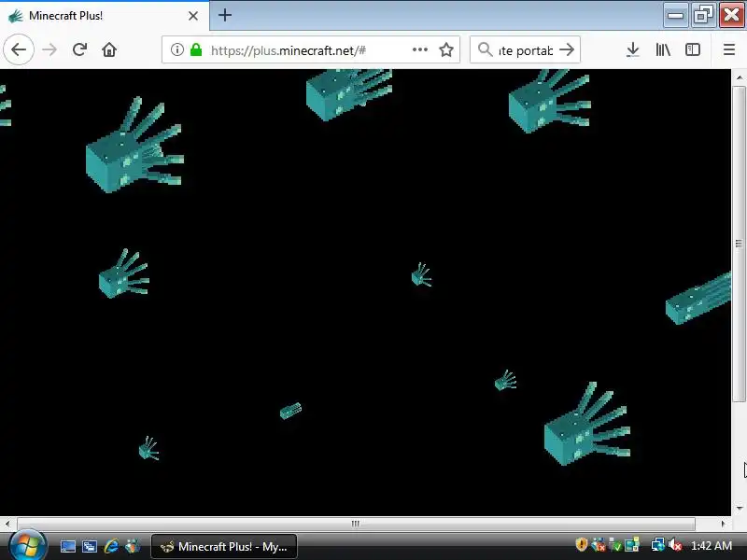The height and width of the screenshot is (560, 747).
Task: Open the Firefox hamburger menu
Action: [729, 49]
